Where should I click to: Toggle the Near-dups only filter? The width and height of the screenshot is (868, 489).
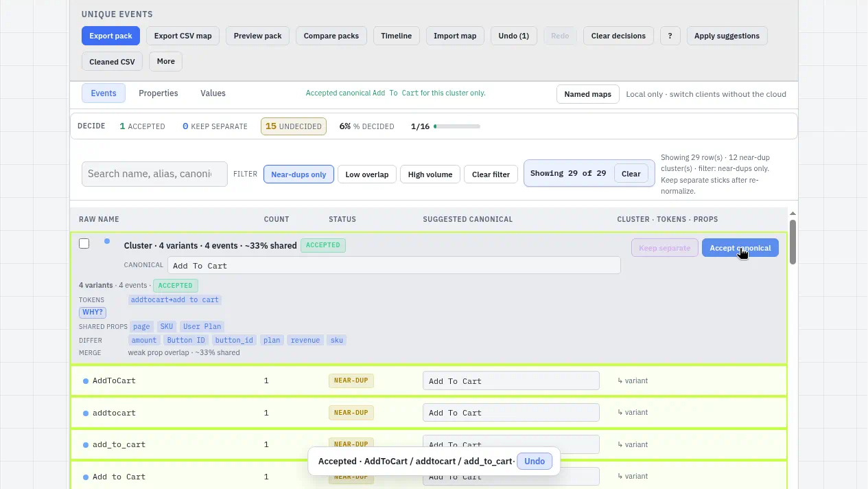298,174
